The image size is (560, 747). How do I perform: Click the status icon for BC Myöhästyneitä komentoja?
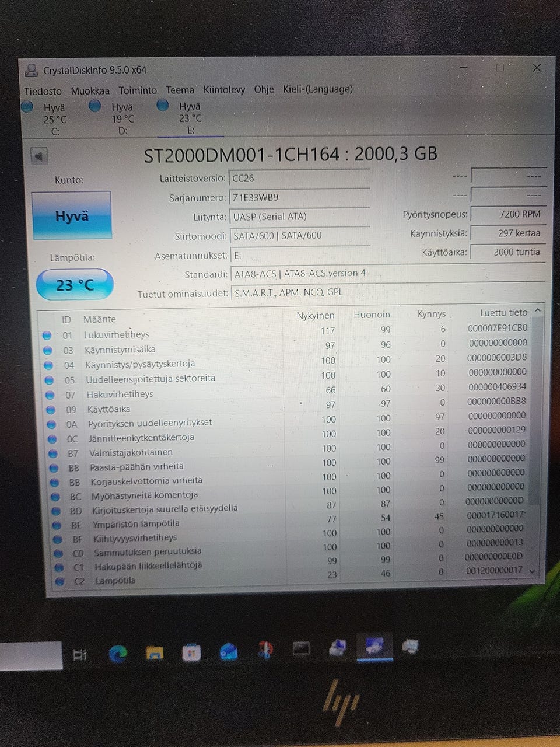tap(55, 497)
